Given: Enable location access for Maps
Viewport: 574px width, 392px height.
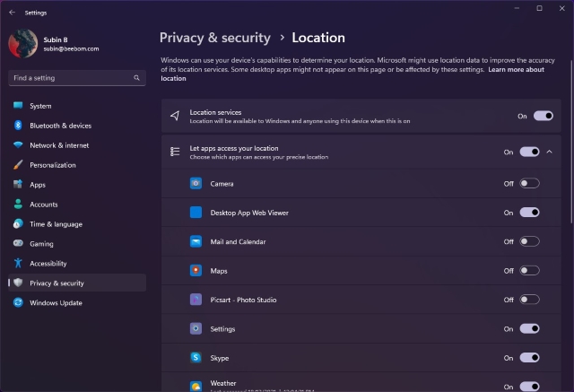Looking at the screenshot, I should [529, 271].
